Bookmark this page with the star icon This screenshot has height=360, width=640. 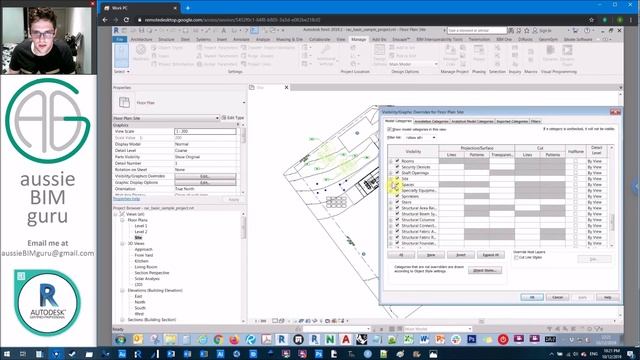point(591,20)
